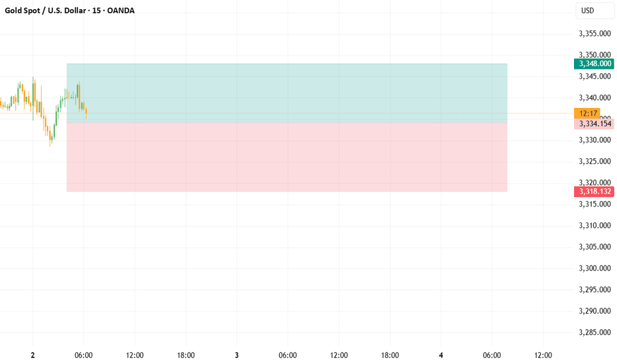Screen dimensions: 617x364
Task: Click the date 2 marker on the time axis
Action: coord(32,355)
